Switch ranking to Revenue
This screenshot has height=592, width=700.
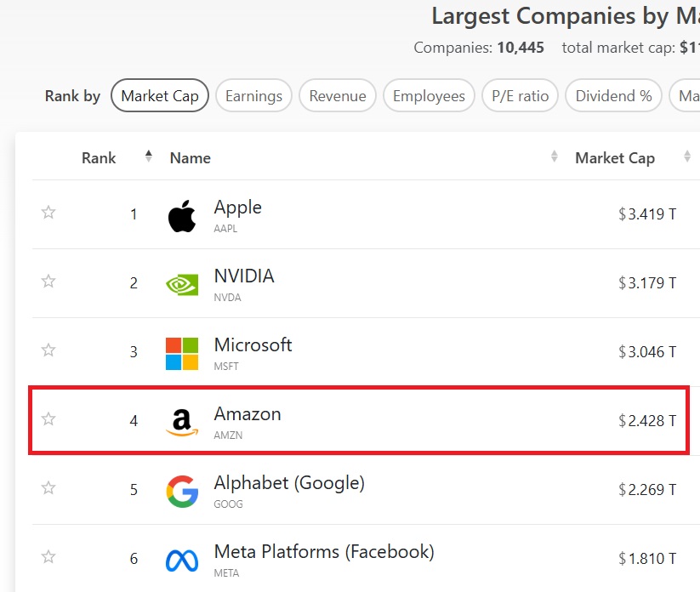[338, 96]
